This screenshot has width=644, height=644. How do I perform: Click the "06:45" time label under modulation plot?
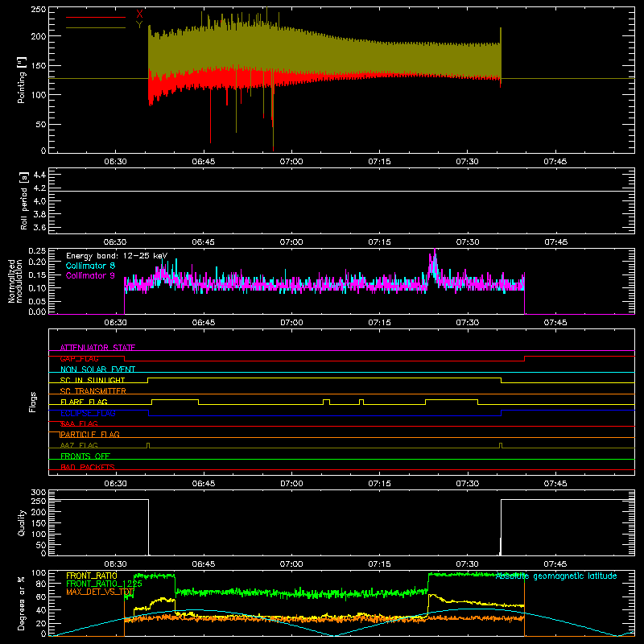tap(204, 323)
